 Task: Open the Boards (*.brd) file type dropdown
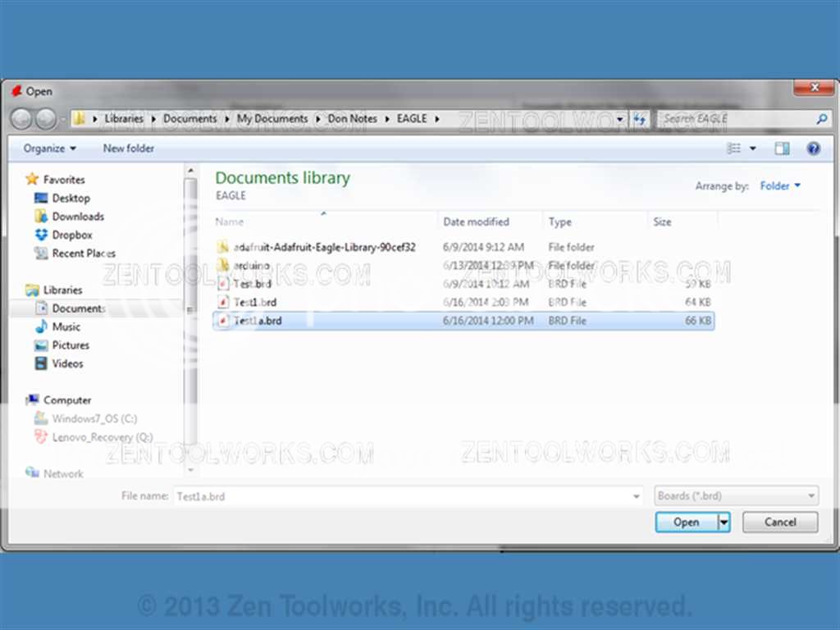[x=736, y=496]
